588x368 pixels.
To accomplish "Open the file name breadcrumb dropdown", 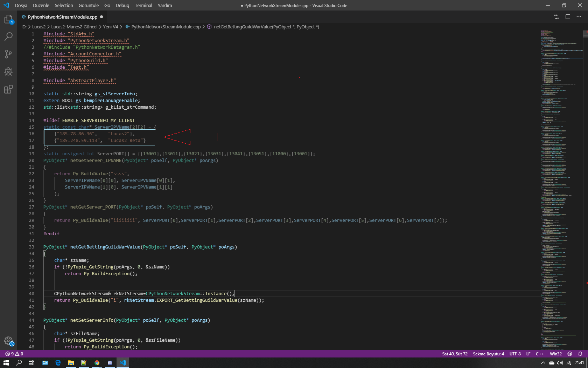I will pos(163,27).
